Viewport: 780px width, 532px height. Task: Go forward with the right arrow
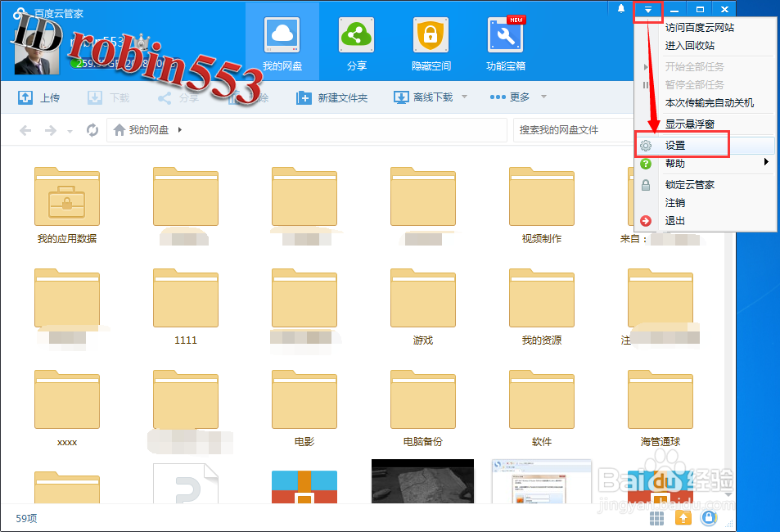click(x=50, y=130)
